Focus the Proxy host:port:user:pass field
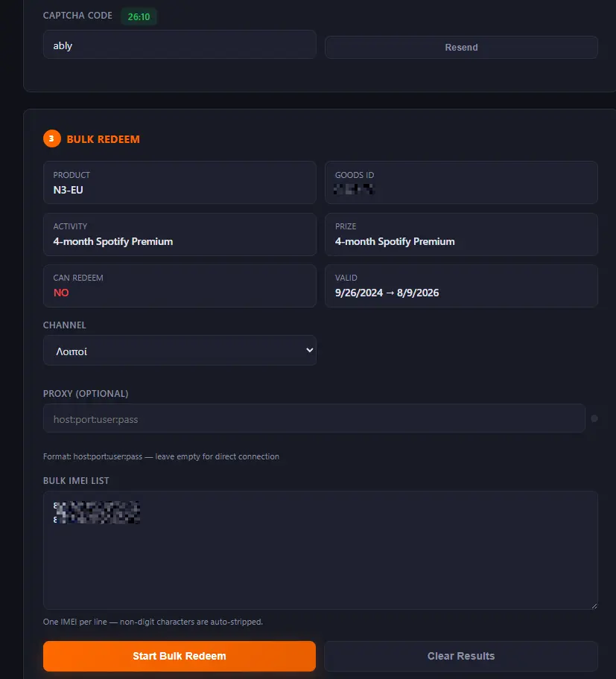Screen dimensions: 616x679 pos(314,418)
